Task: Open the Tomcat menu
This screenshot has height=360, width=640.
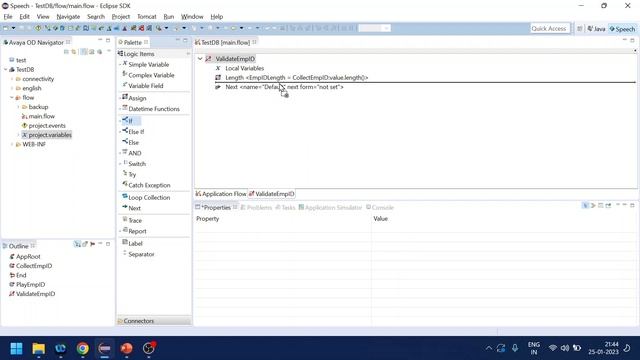Action: (x=147, y=17)
